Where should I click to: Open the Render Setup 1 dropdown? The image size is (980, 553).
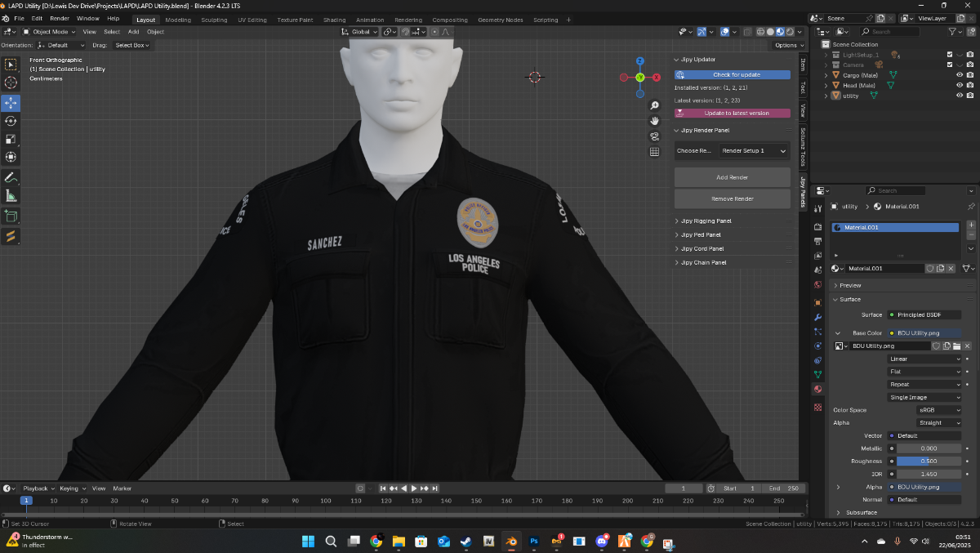coord(754,151)
